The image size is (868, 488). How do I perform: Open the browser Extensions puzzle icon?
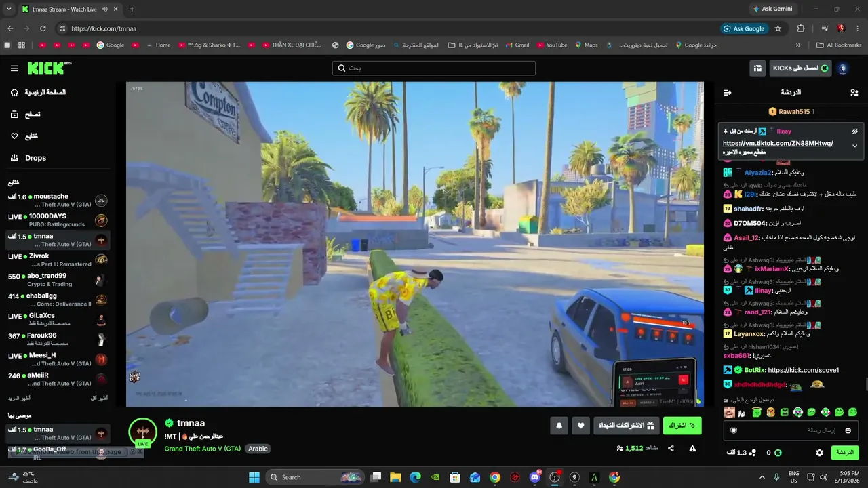click(801, 28)
